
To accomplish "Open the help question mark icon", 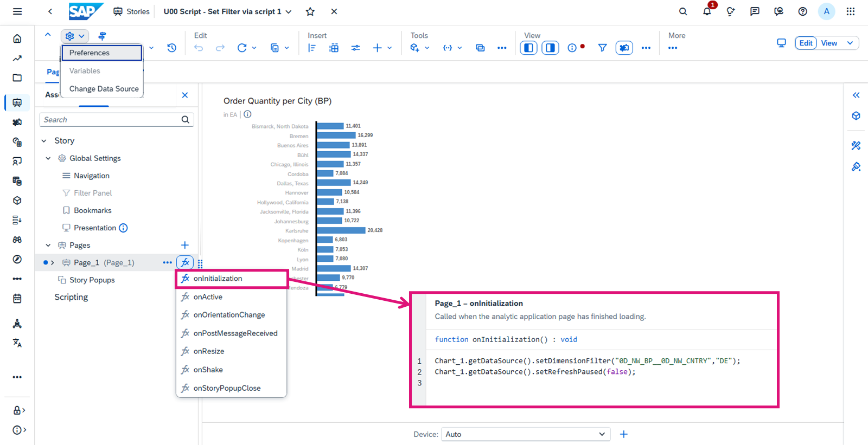I will coord(802,11).
